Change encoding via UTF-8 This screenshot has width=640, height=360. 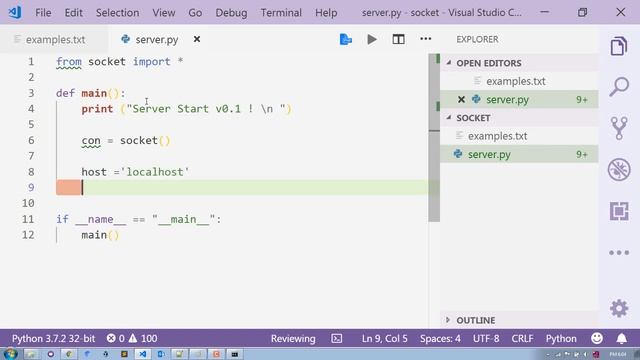click(x=486, y=338)
